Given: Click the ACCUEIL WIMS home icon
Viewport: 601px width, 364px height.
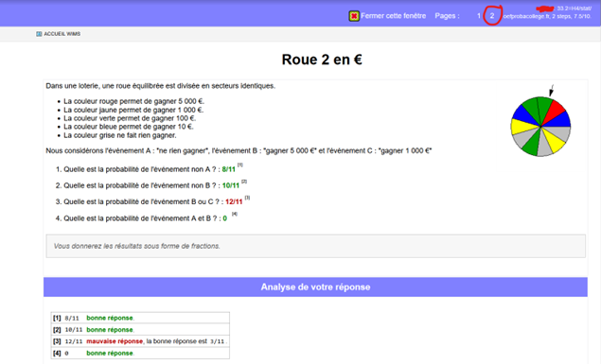Looking at the screenshot, I should pyautogui.click(x=39, y=34).
